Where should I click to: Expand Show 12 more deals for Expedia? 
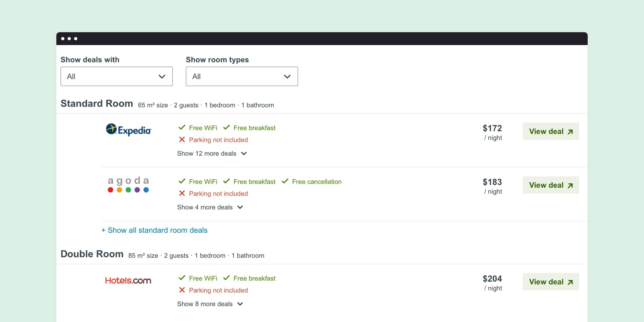pos(212,153)
